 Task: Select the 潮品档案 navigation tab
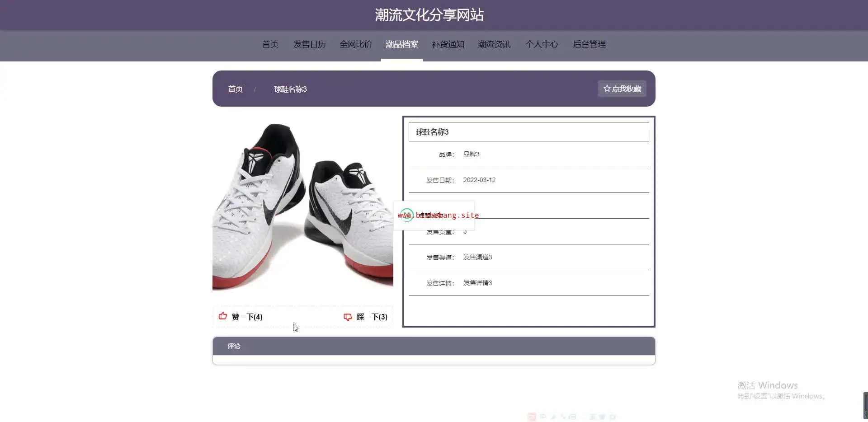(x=402, y=44)
